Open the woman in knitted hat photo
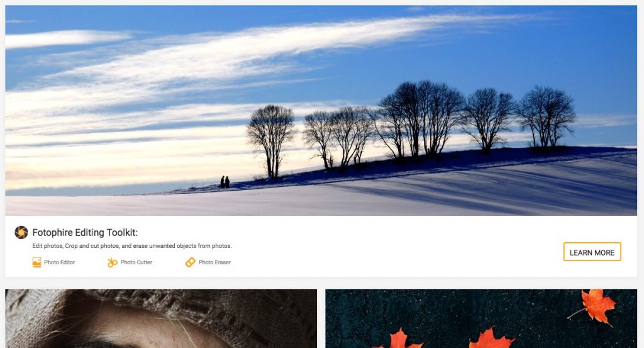 [x=161, y=318]
